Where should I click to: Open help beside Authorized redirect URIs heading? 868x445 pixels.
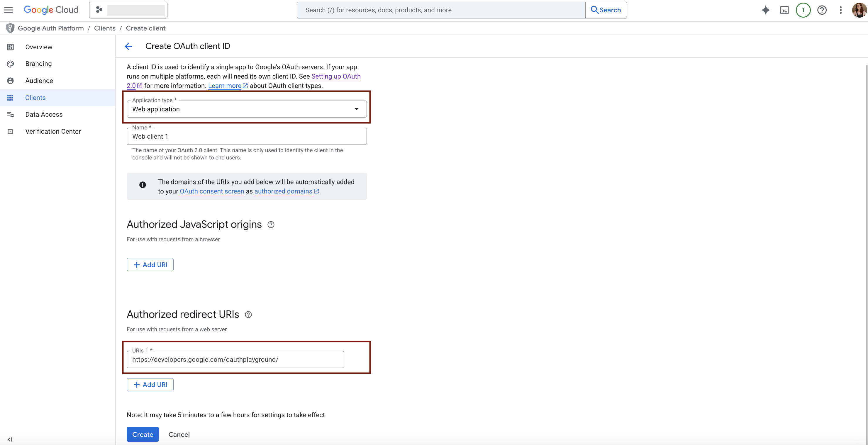point(248,314)
